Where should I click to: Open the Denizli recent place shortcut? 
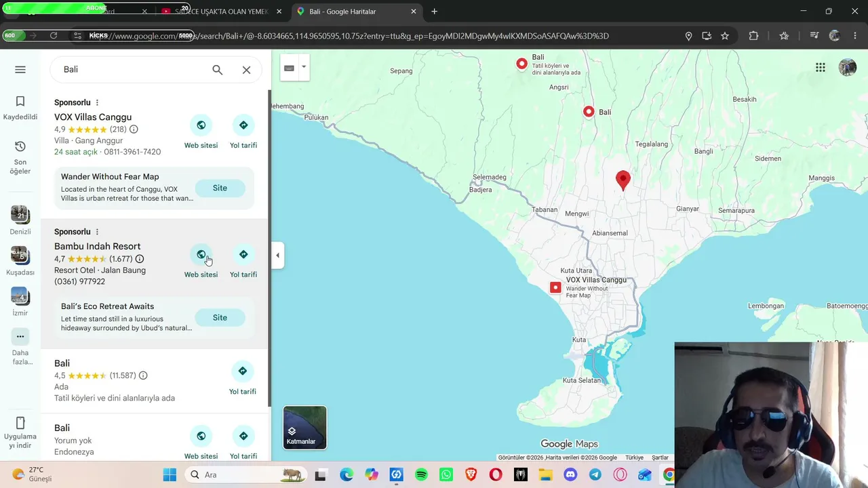20,221
